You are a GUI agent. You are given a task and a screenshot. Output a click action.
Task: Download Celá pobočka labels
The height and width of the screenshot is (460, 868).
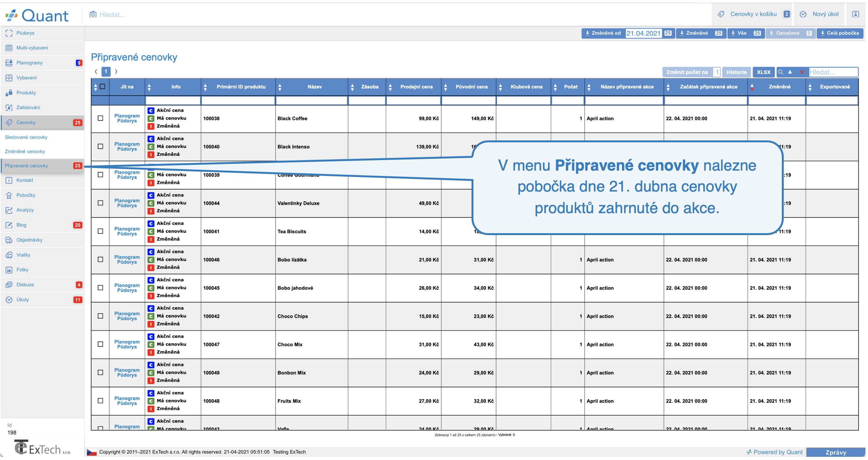click(x=840, y=33)
